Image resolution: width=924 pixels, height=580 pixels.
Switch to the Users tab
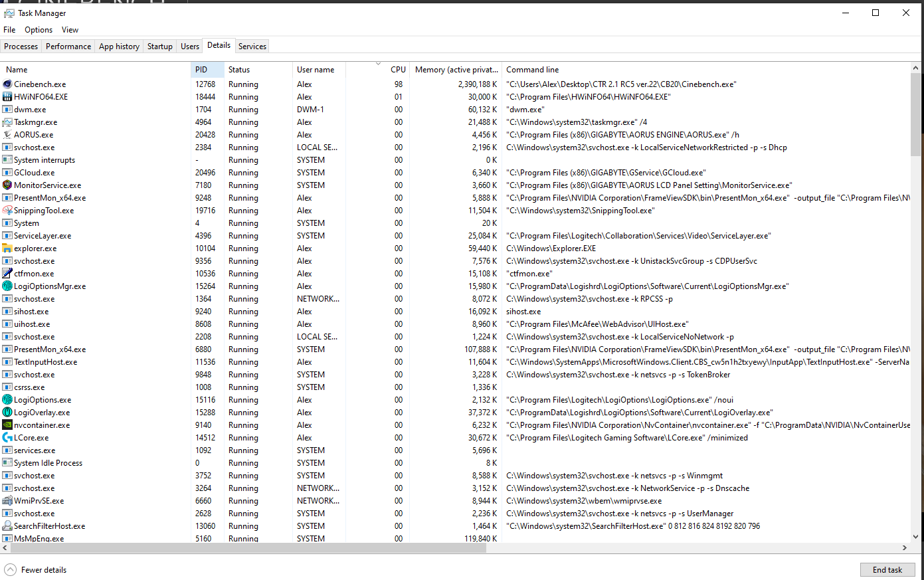(190, 47)
